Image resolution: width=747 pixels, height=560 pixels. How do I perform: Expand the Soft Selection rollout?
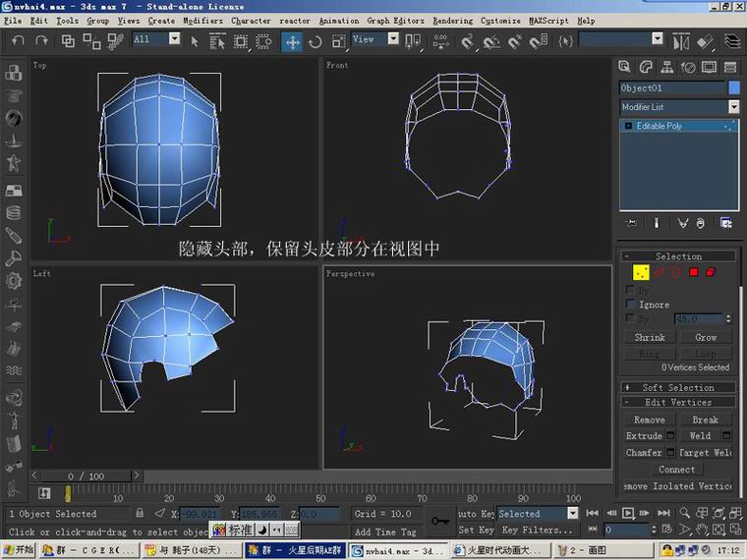click(x=678, y=388)
